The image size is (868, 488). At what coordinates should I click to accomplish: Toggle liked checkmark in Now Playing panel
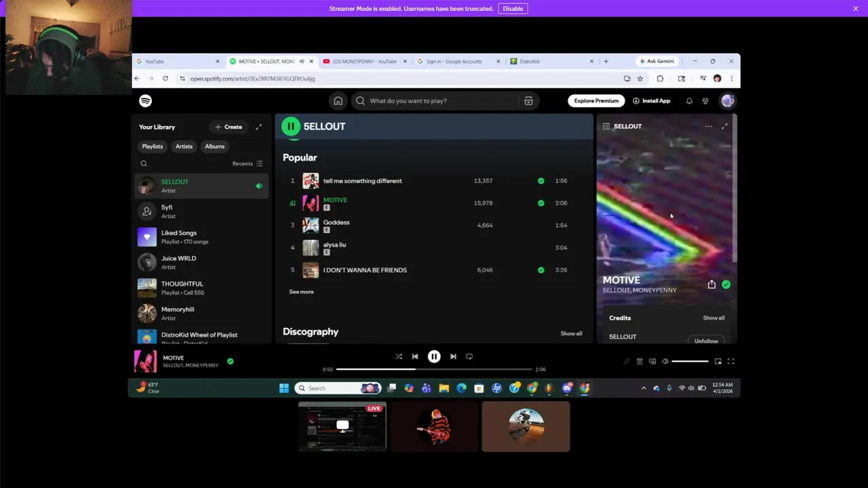pyautogui.click(x=726, y=285)
